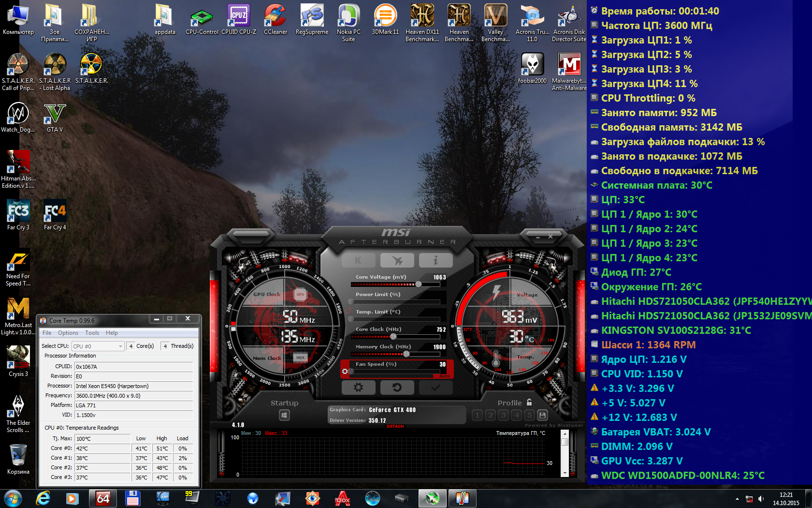
Task: Select the Crysis 3 desktop icon
Action: (x=18, y=361)
